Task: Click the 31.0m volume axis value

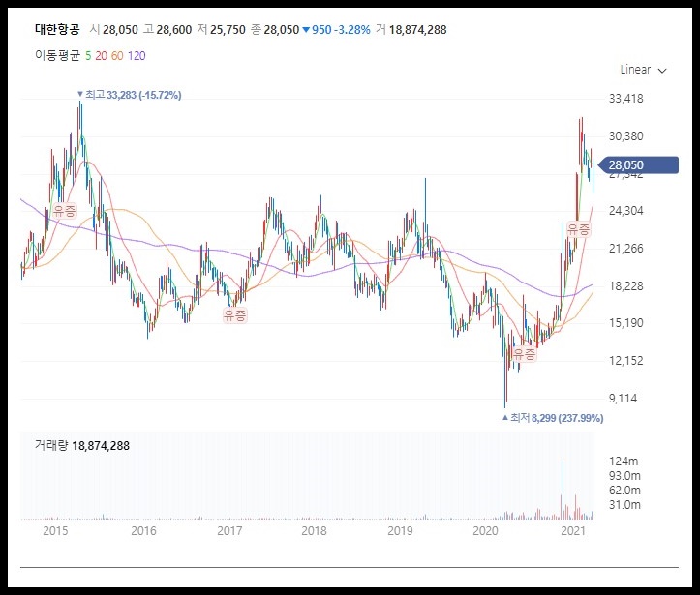Action: (x=624, y=505)
